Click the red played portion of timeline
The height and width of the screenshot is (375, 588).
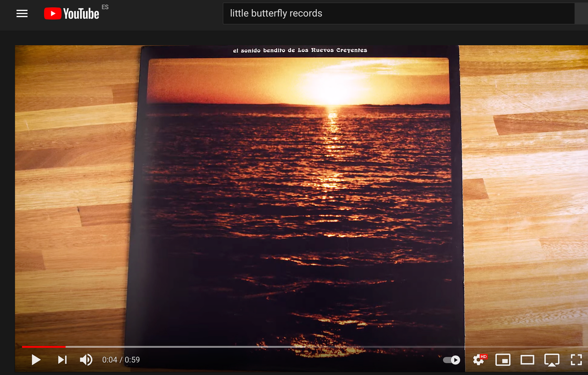coord(44,347)
